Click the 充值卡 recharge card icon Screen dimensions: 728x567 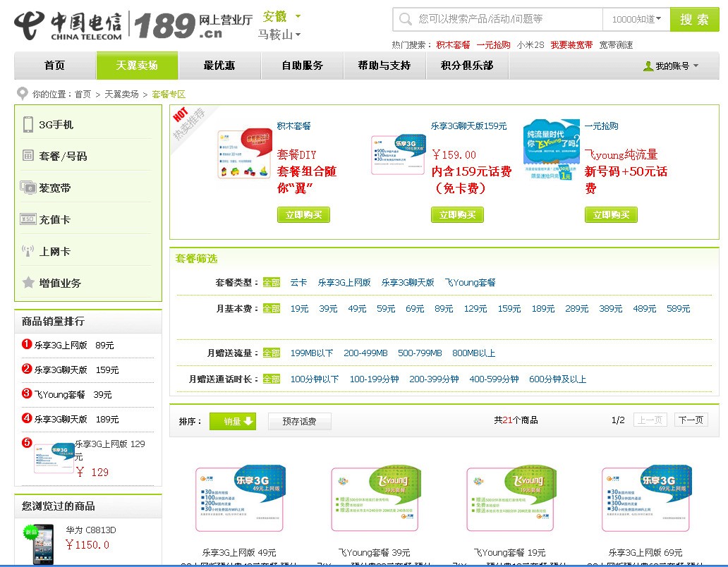point(28,219)
